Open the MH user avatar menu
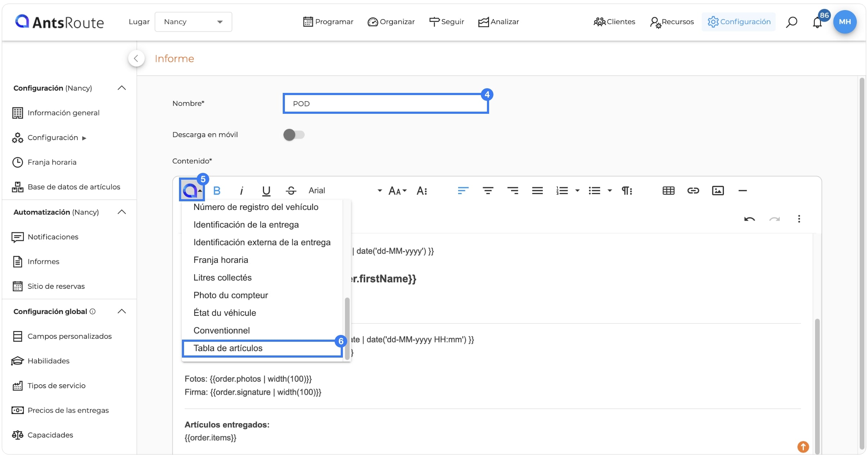This screenshot has height=457, width=868. tap(845, 22)
